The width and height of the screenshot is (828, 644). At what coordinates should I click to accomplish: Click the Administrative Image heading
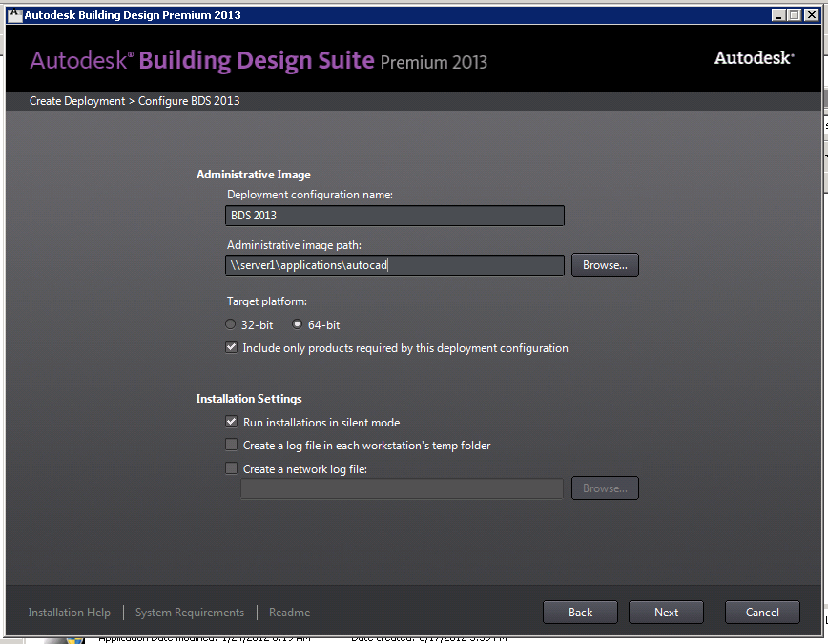254,175
